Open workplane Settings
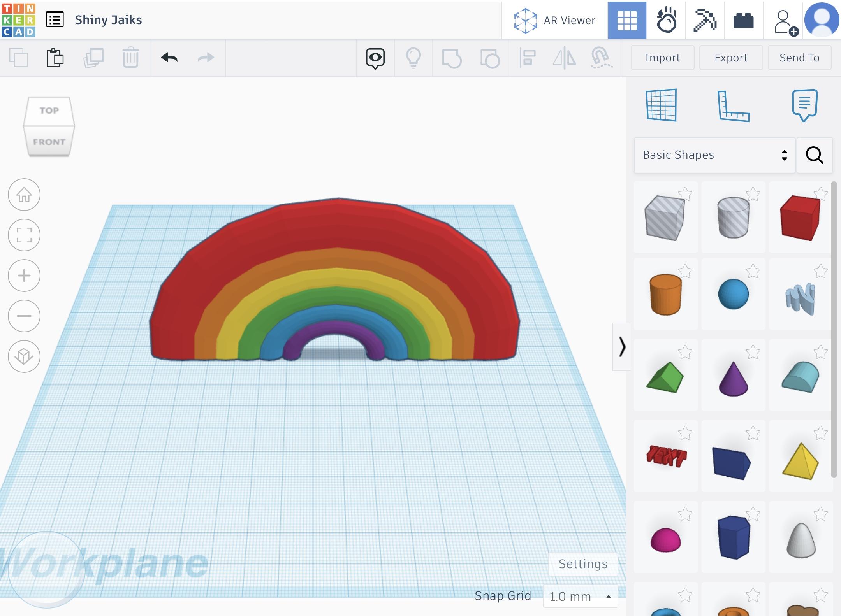Image resolution: width=841 pixels, height=616 pixels. (x=582, y=564)
